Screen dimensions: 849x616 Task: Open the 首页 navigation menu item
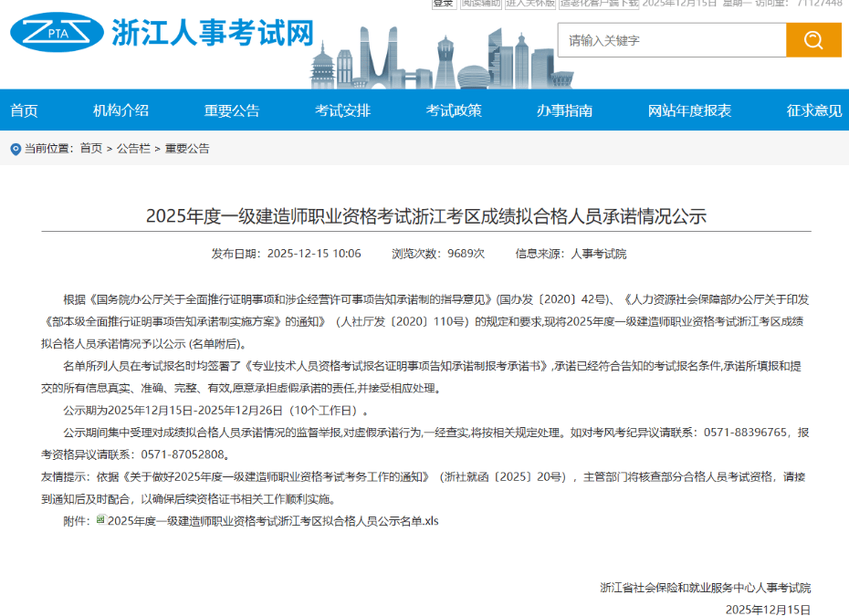tap(25, 110)
